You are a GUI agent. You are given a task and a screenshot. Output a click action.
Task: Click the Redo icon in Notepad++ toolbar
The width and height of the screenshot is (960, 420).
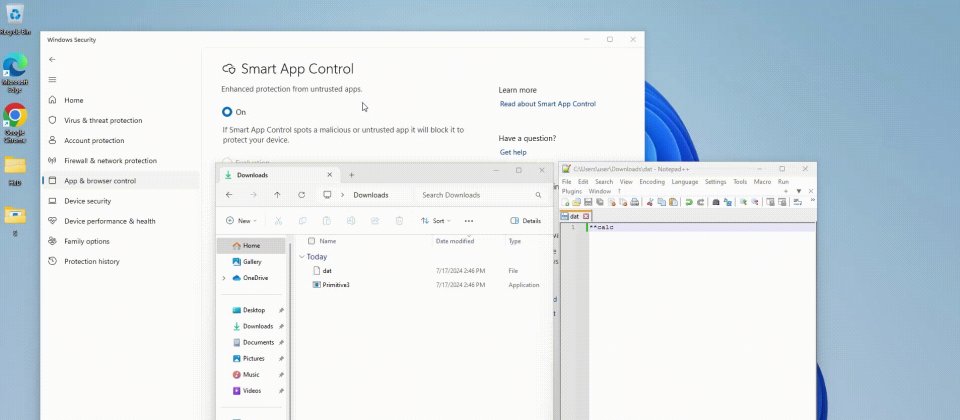pyautogui.click(x=700, y=202)
